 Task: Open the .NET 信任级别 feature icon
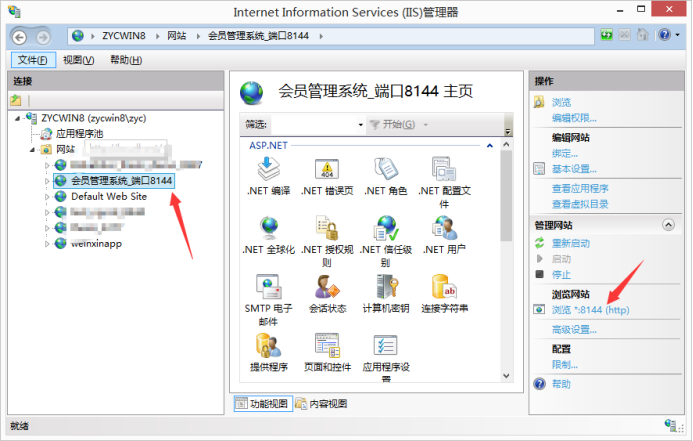tap(385, 228)
